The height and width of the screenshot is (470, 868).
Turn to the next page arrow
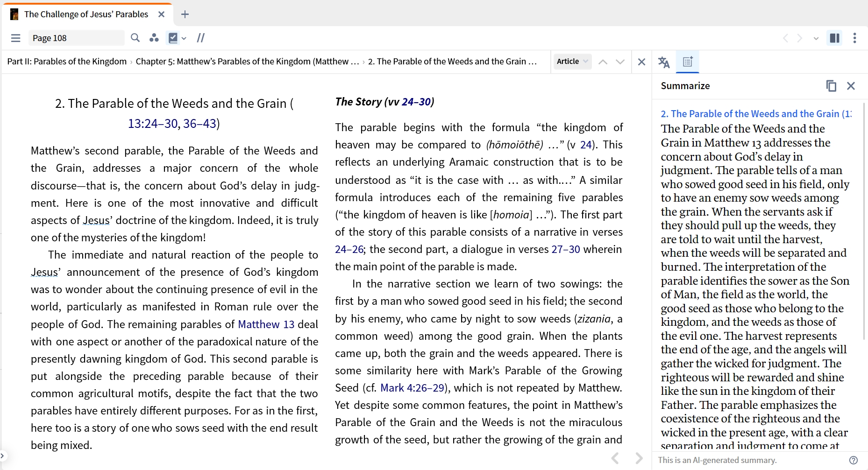click(x=639, y=458)
